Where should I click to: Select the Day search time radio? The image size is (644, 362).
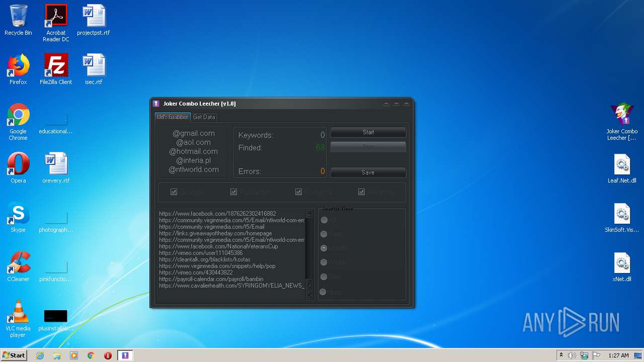(x=324, y=277)
